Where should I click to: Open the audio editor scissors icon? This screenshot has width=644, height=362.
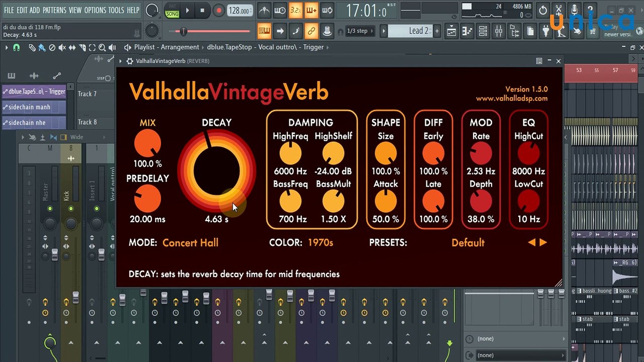558,10
